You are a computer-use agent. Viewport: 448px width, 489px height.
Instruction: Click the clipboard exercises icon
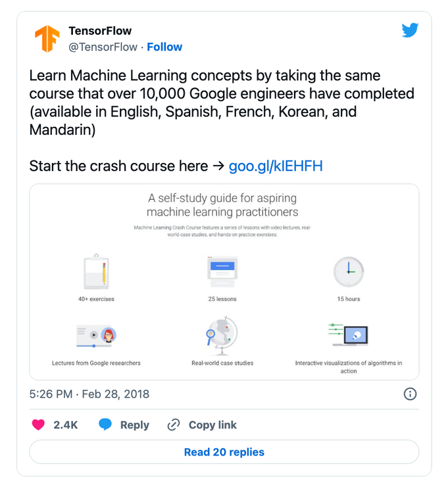[x=96, y=271]
